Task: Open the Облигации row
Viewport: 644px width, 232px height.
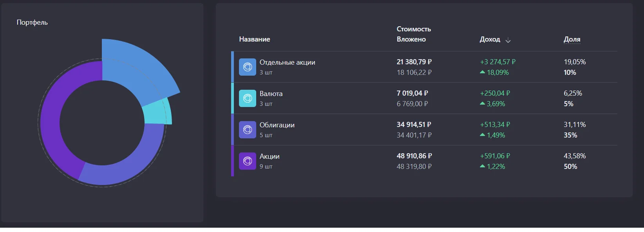Action: [x=425, y=130]
